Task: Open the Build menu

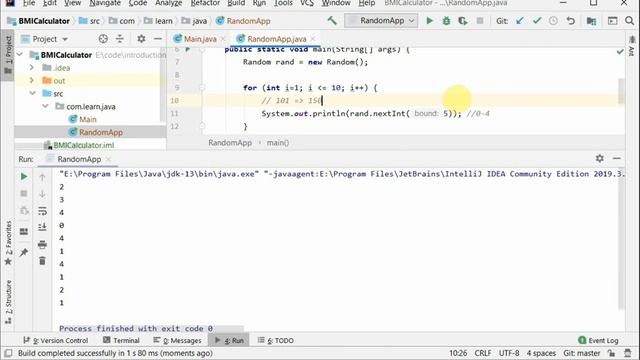Action: coord(236,3)
